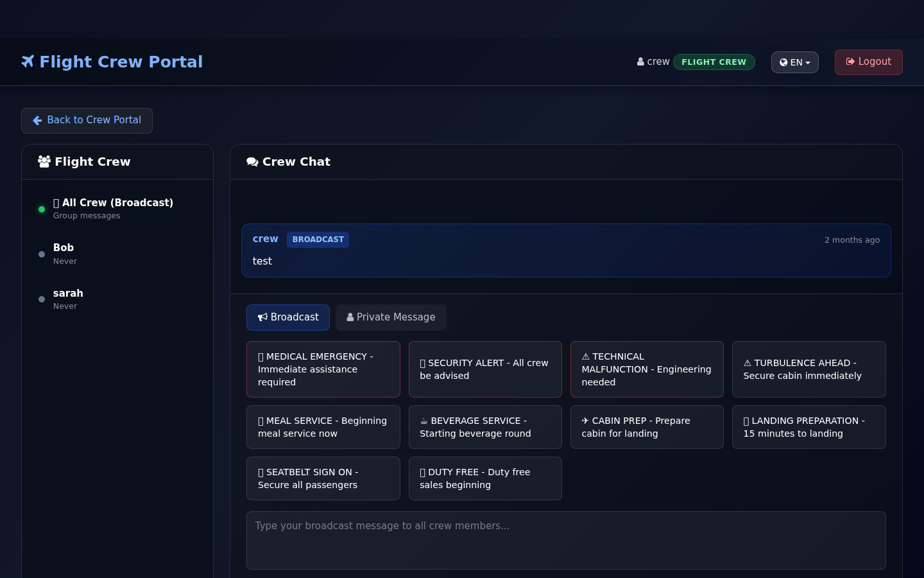The image size is (924, 578).
Task: Click the left arrow icon on Back button
Action: tap(37, 121)
